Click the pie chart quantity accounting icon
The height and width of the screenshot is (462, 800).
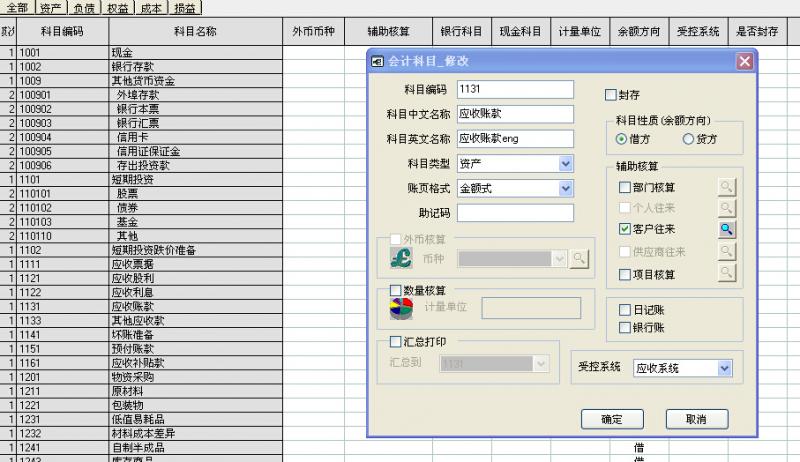401,308
